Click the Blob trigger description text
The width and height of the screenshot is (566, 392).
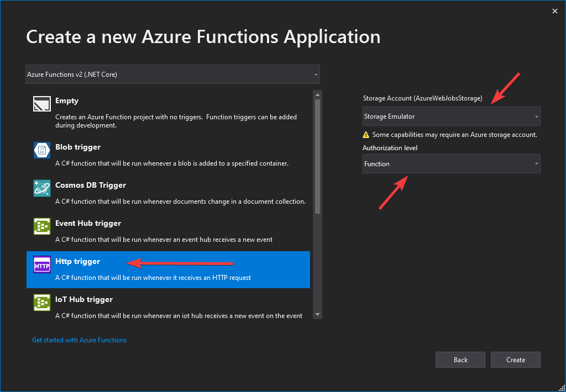point(172,163)
